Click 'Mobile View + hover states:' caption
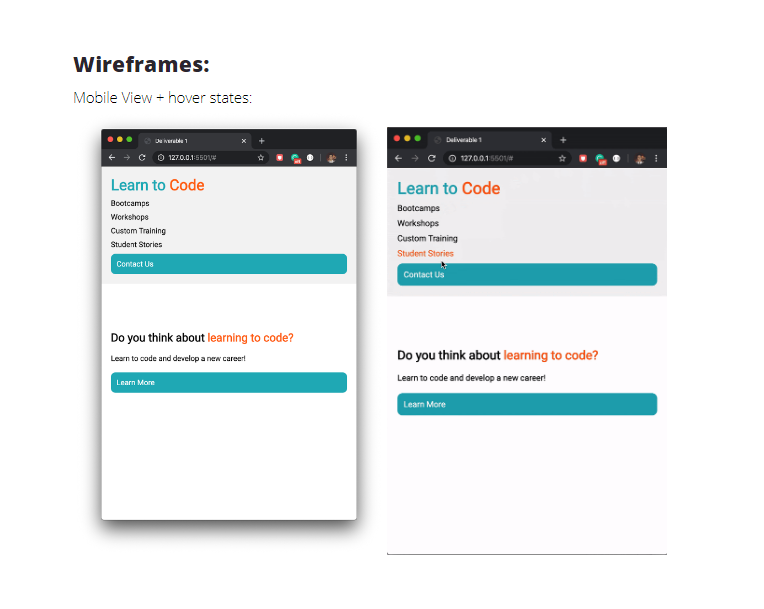 [x=162, y=97]
